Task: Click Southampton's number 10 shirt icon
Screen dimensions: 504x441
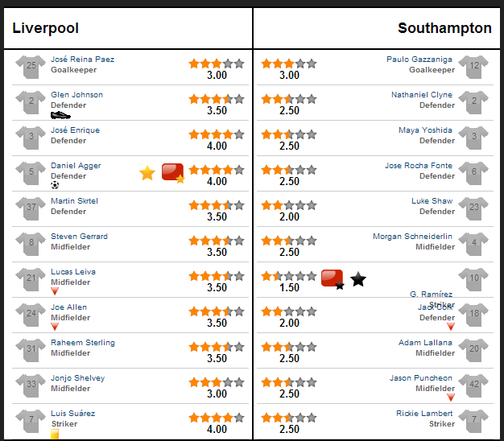Action: click(473, 279)
